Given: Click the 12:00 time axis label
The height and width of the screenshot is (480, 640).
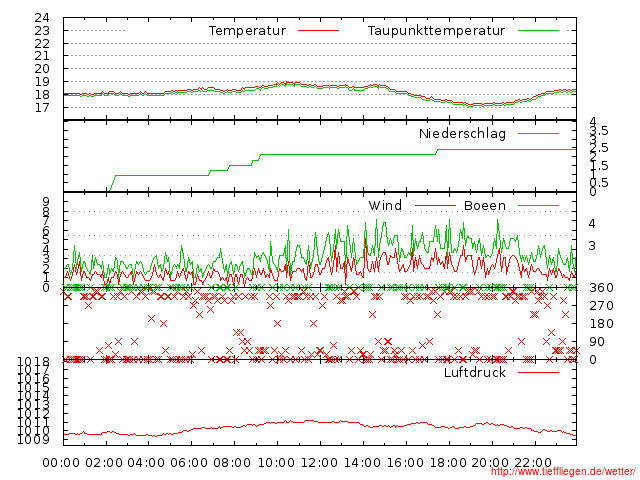Looking at the screenshot, I should (319, 463).
